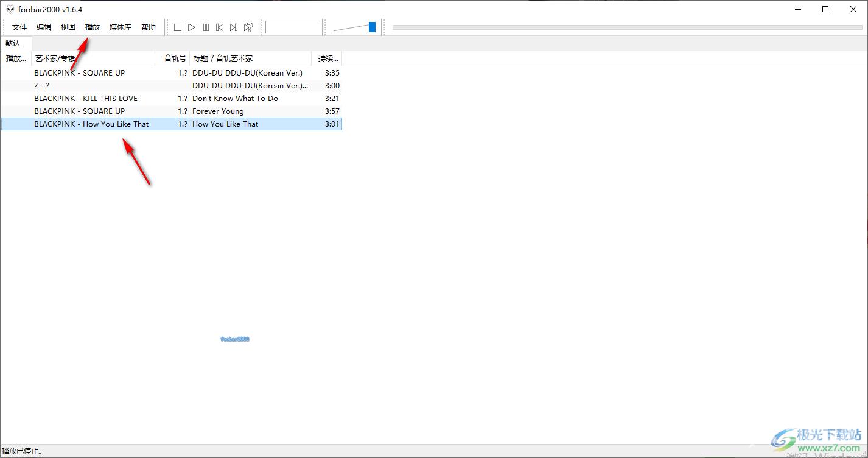Click the duration 3:21

[x=332, y=99]
